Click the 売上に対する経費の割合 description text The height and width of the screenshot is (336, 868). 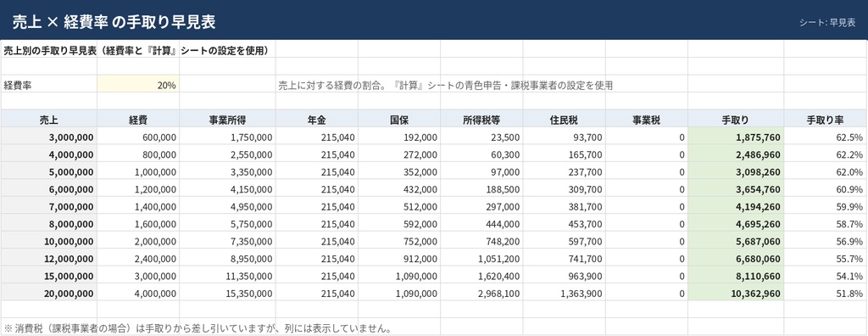click(x=445, y=86)
